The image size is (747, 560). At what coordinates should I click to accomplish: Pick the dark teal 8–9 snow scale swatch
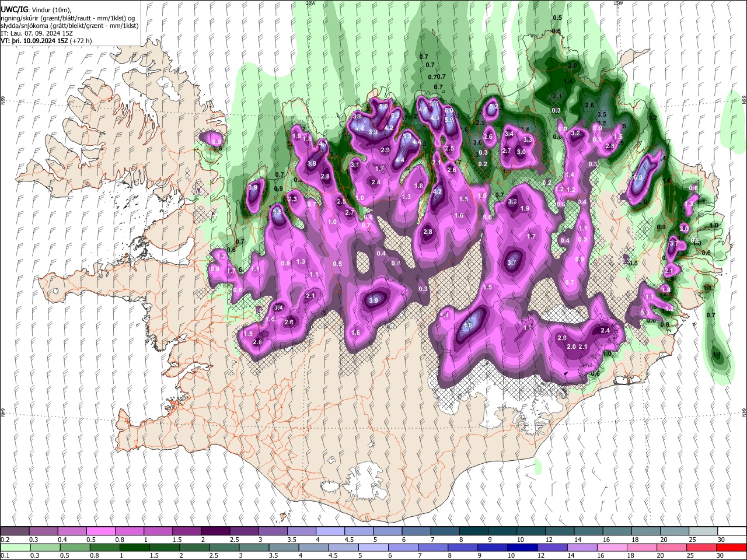(473, 531)
